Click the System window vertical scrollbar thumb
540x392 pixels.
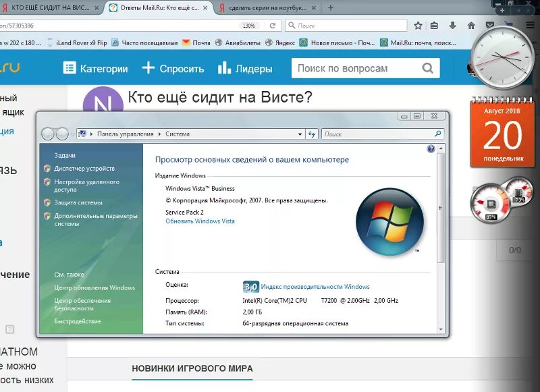(441, 208)
